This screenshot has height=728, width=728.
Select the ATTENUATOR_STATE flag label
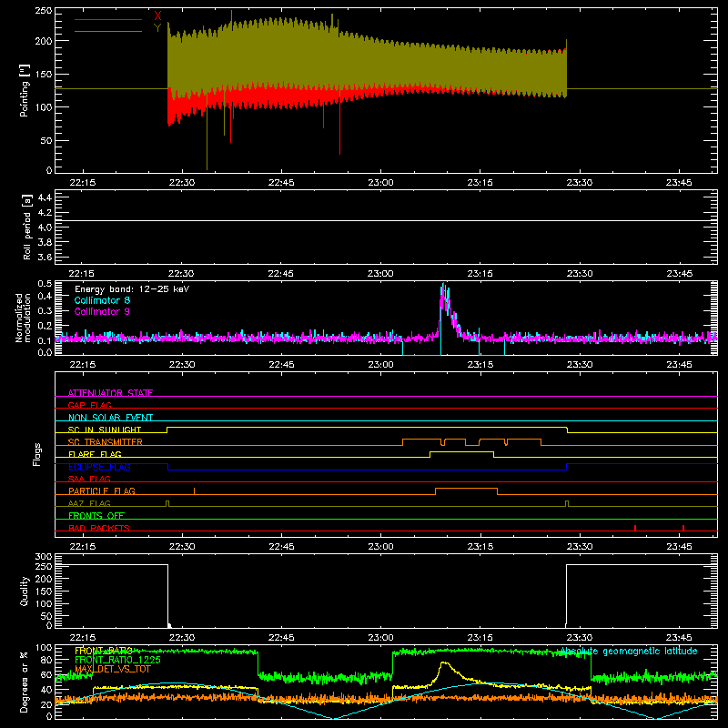coord(110,393)
